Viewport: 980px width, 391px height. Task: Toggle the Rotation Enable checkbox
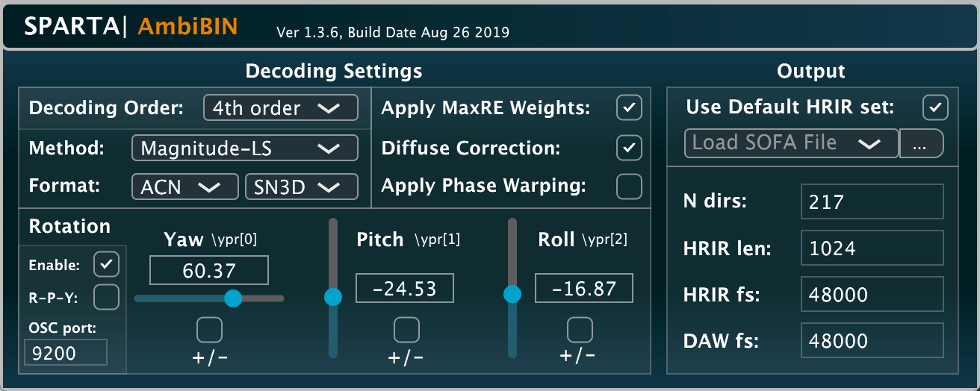tap(106, 264)
